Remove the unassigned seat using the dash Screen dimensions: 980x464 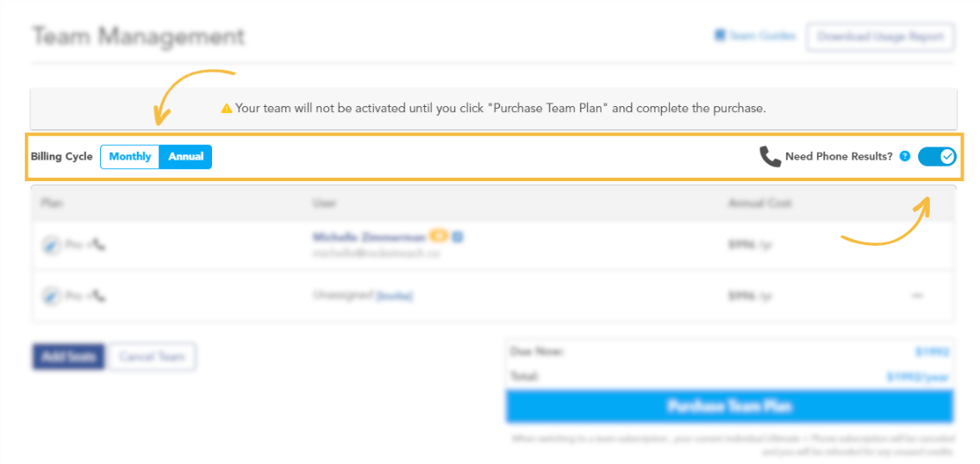[917, 295]
